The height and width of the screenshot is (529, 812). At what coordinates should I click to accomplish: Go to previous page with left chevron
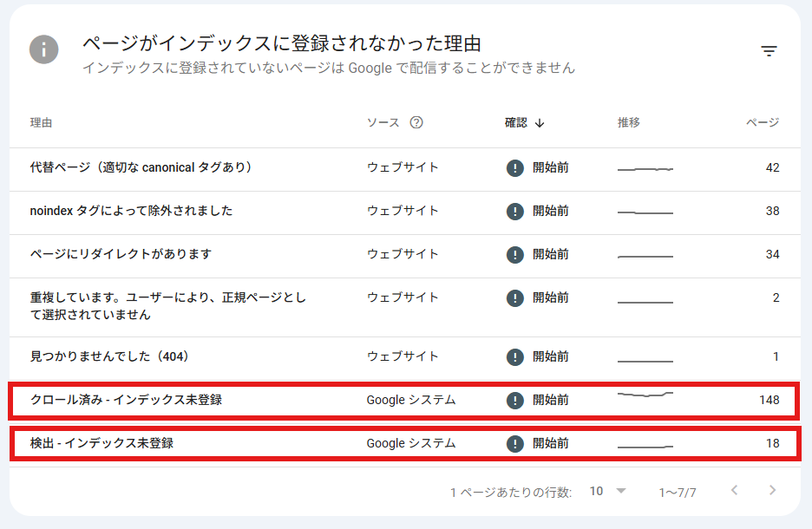(734, 490)
